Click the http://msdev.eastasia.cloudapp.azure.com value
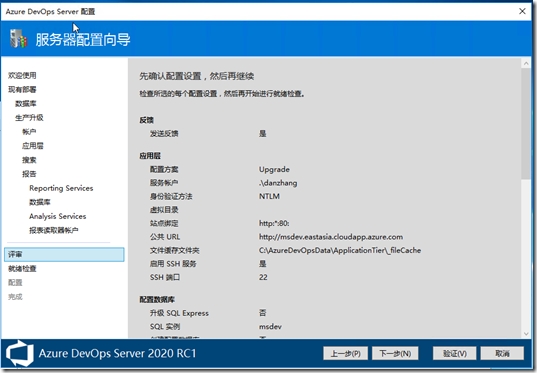This screenshot has width=537, height=373. tap(331, 237)
